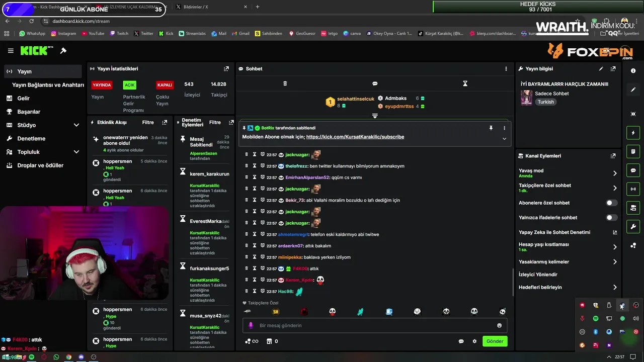This screenshot has width=644, height=362.
Task: Click the broadcast signal icon in right sidebar
Action: 633,189
